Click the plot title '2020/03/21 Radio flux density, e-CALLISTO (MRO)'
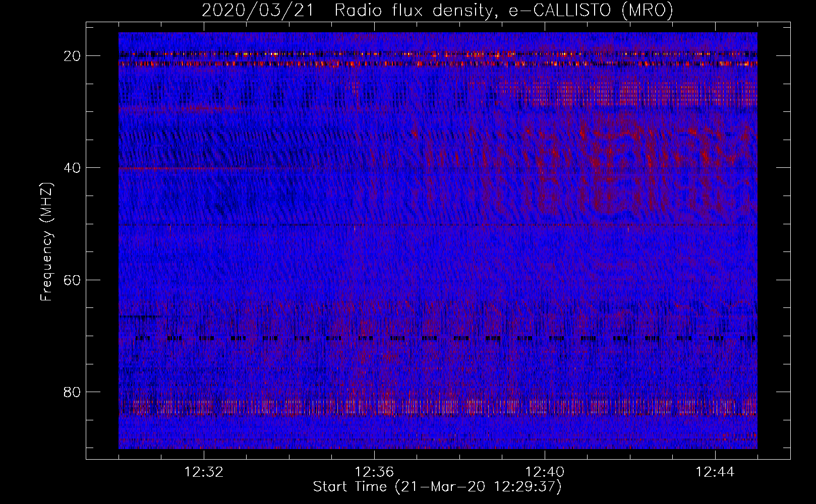The image size is (816, 504). click(437, 11)
